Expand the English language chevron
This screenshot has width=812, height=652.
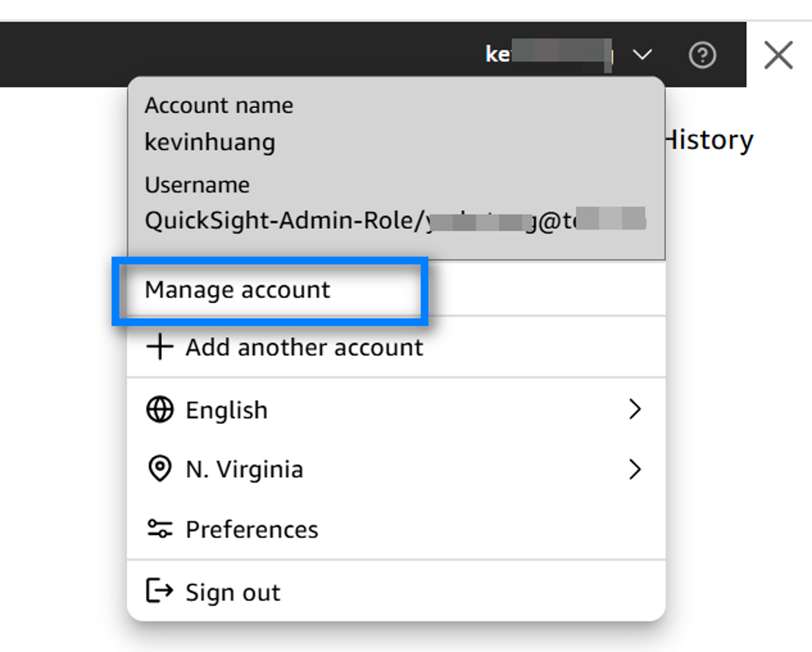(x=635, y=409)
